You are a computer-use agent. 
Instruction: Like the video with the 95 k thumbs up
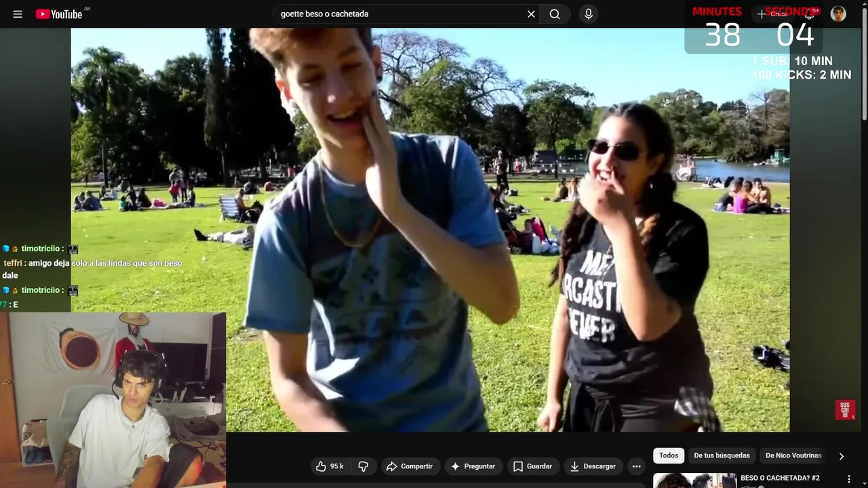click(x=330, y=466)
